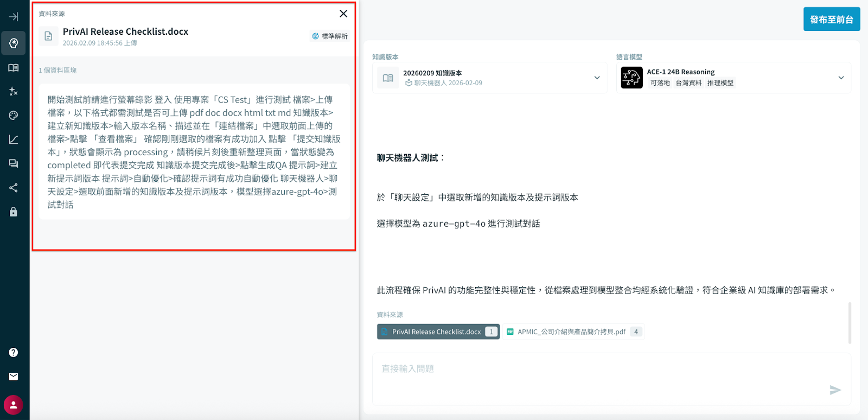Open the user account avatar

point(14,405)
